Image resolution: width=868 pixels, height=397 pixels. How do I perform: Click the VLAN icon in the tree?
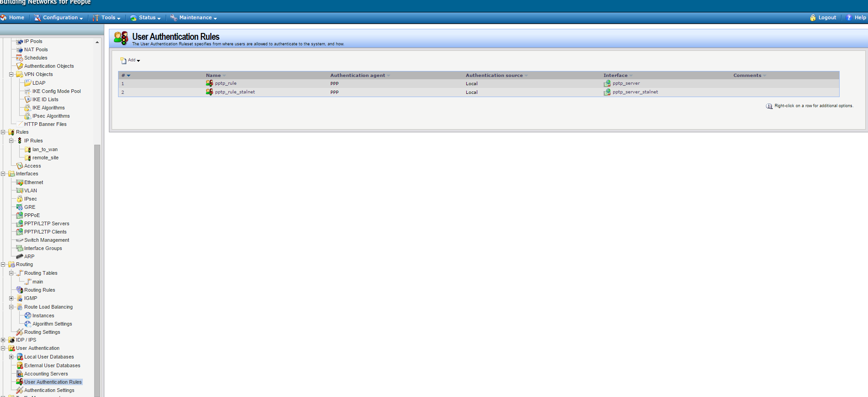click(20, 190)
